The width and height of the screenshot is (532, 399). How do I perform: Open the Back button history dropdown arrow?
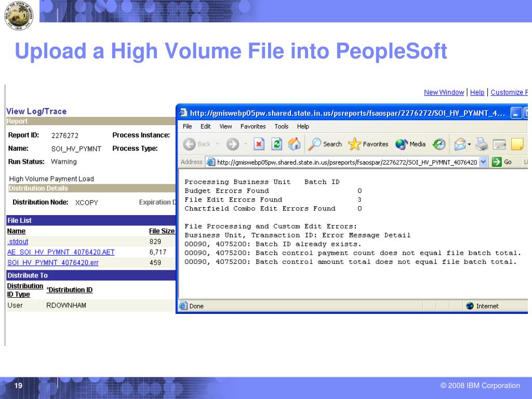[218, 144]
